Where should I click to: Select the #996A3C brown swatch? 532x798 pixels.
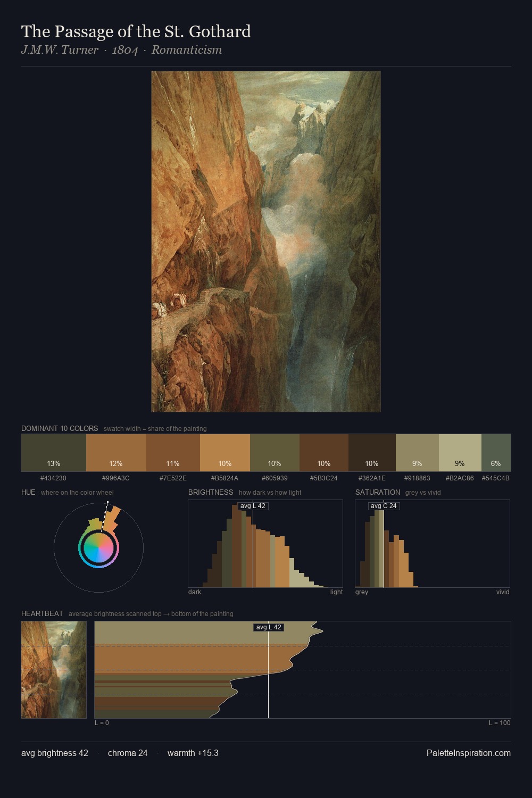[116, 453]
